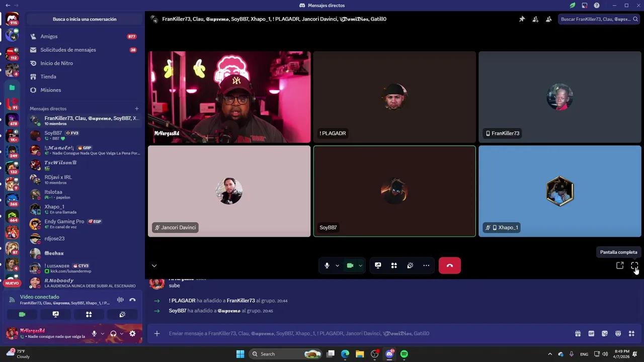The height and width of the screenshot is (362, 644).
Task: Turn off the camera toggle
Action: click(351, 265)
